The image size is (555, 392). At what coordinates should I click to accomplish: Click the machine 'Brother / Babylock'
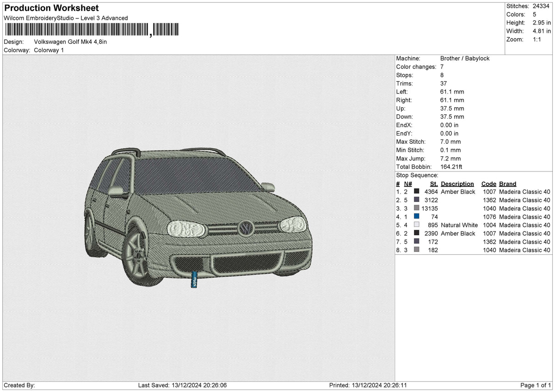(465, 59)
